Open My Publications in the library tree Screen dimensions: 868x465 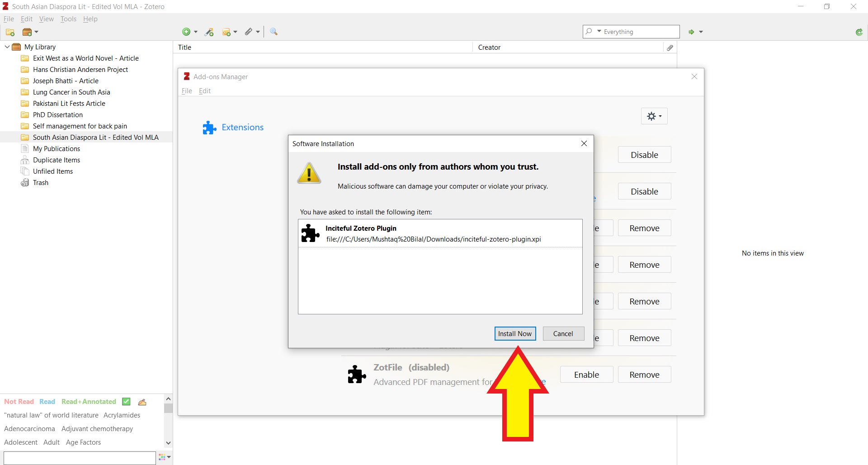point(56,149)
